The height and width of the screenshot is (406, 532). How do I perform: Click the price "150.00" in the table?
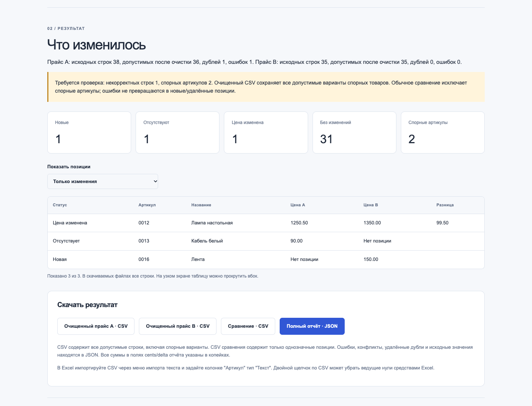[371, 259]
